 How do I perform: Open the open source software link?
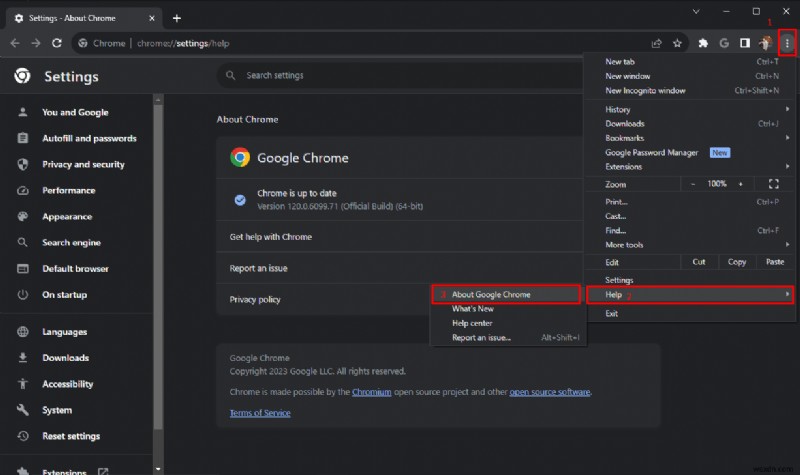tap(549, 392)
